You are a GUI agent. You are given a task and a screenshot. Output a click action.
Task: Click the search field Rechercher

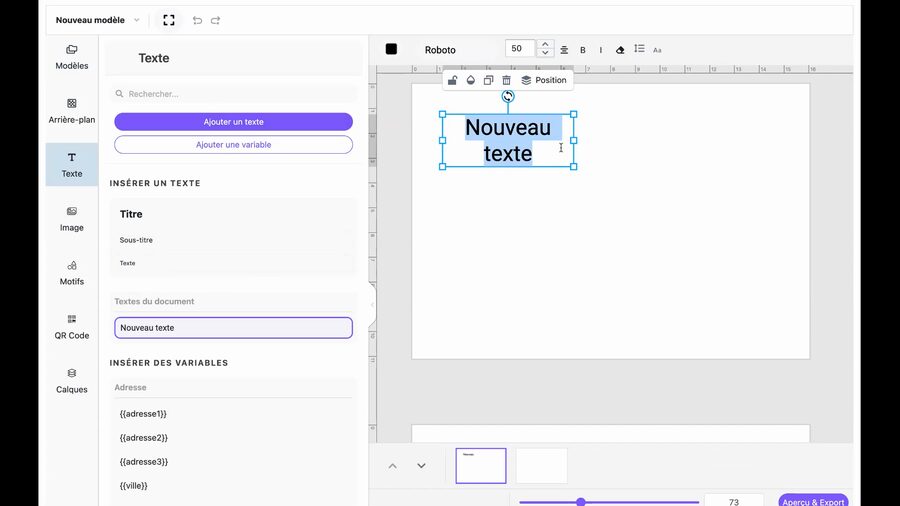click(234, 94)
